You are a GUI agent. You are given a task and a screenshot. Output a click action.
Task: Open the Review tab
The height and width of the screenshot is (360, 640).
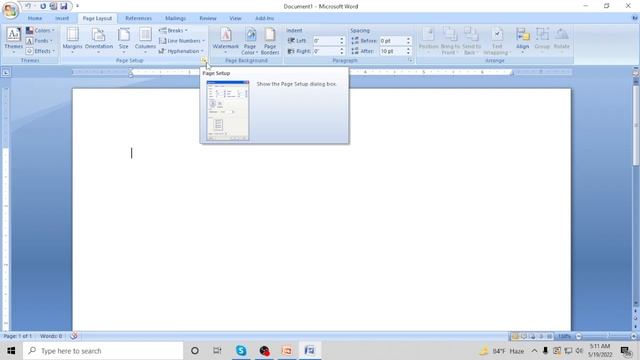(x=208, y=18)
